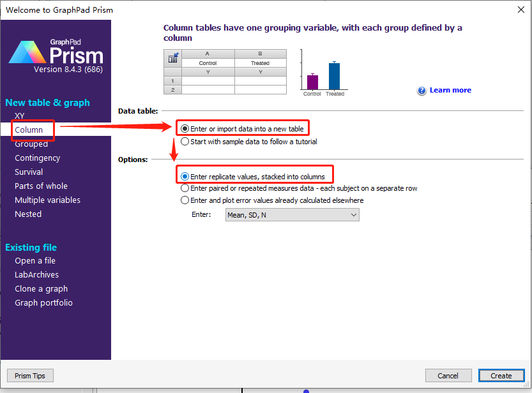Viewport: 532px width, 393px height.
Task: Click the Cancel button
Action: click(x=448, y=376)
